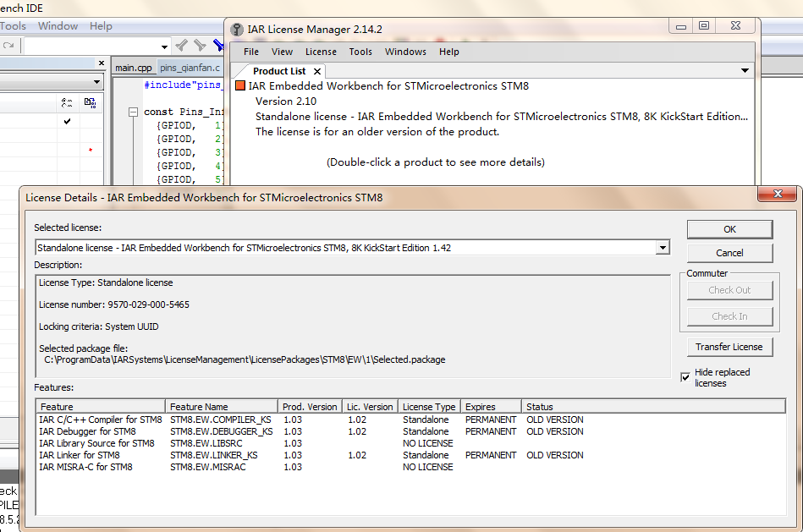Close the Product List tab
Image resolution: width=803 pixels, height=532 pixels.
pyautogui.click(x=317, y=71)
